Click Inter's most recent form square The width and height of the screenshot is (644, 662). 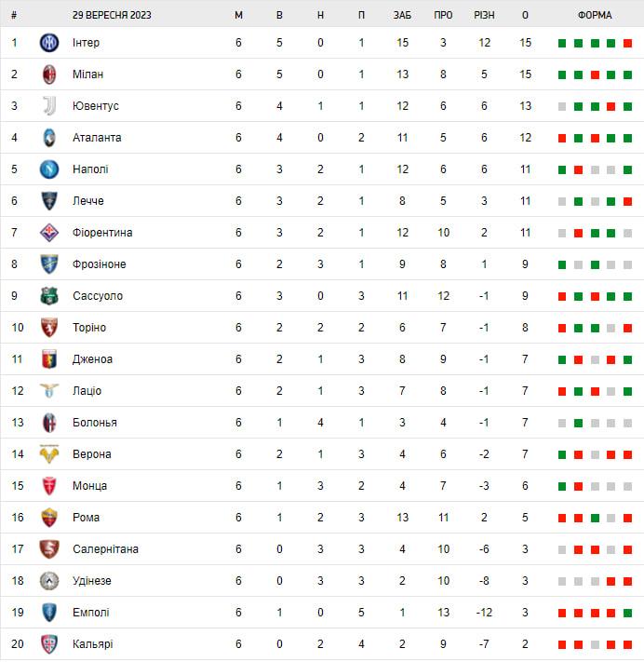[627, 43]
